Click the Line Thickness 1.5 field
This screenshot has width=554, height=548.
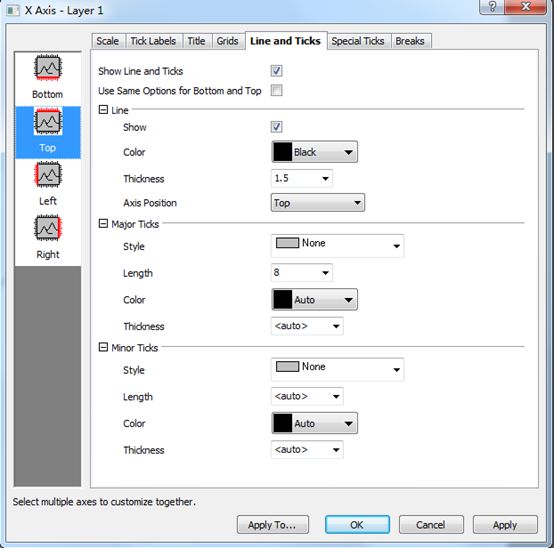301,178
